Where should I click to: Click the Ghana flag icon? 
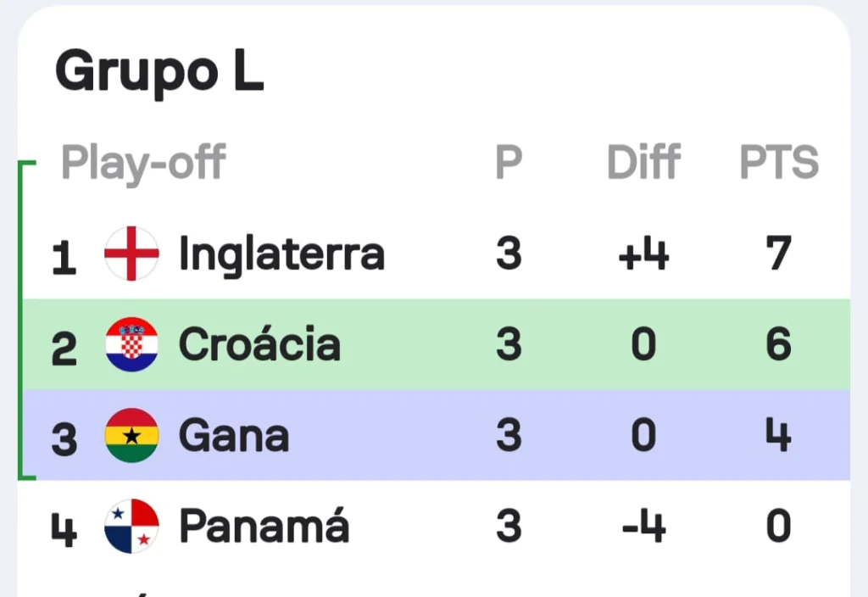[131, 435]
